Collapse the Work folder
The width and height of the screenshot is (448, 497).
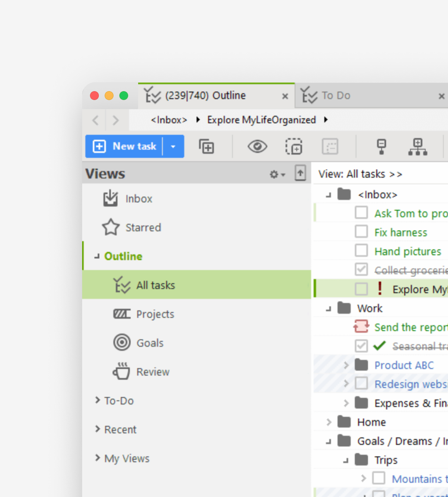point(329,309)
